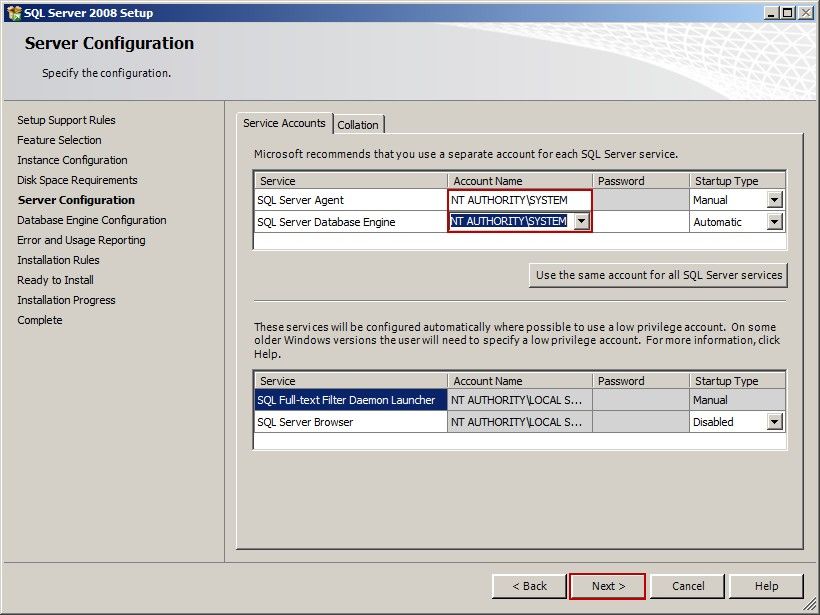Image resolution: width=820 pixels, height=615 pixels.
Task: Click SQL Server Agent account name field
Action: (x=519, y=200)
